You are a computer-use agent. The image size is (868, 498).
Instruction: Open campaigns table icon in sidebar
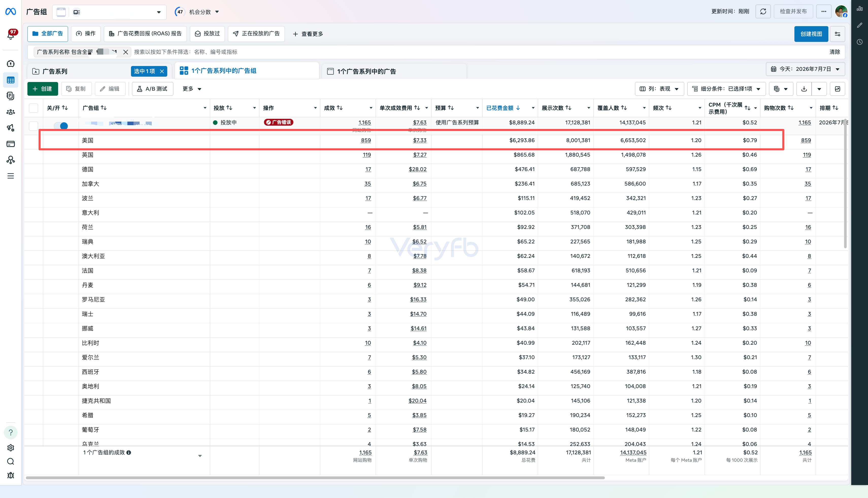[11, 80]
